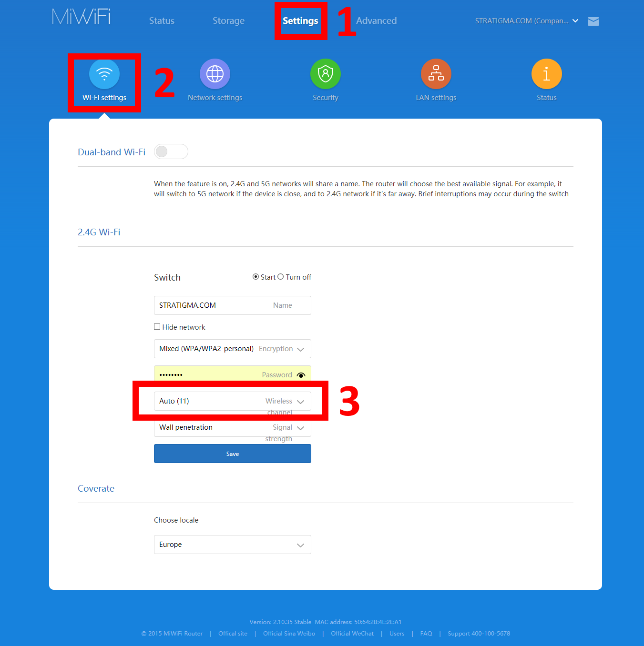This screenshot has height=646, width=644.
Task: Open the FAQ link in footer
Action: 426,634
